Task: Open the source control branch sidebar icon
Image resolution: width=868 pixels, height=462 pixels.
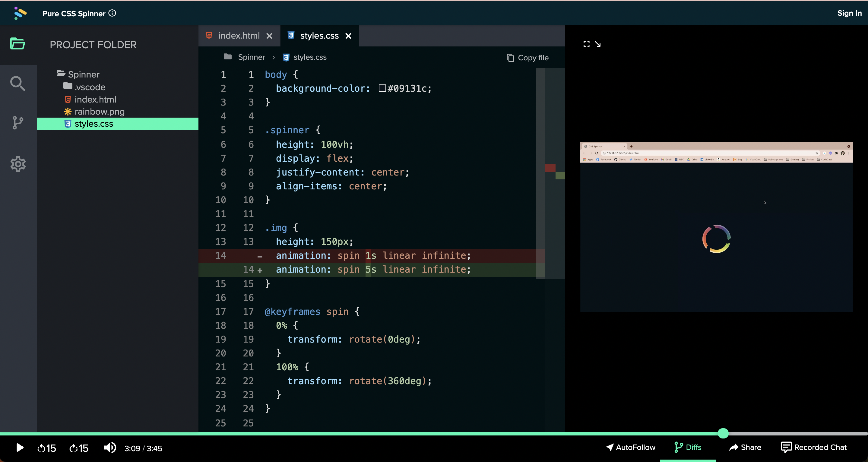Action: (17, 123)
